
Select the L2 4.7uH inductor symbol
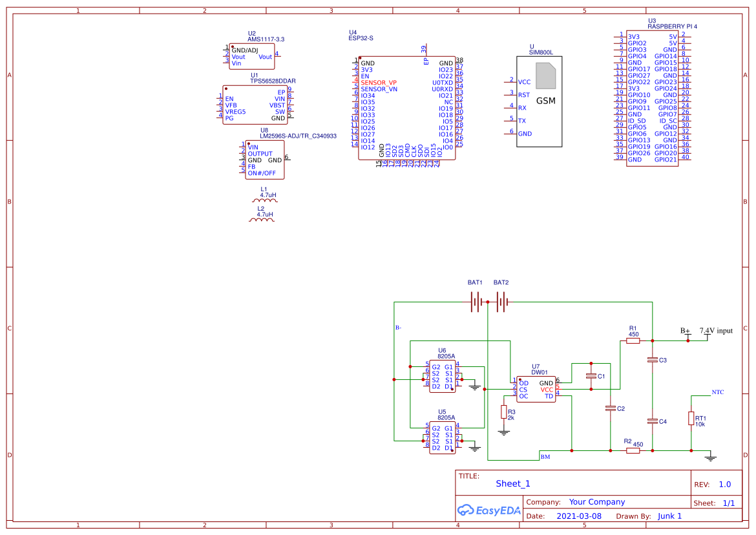pyautogui.click(x=261, y=220)
